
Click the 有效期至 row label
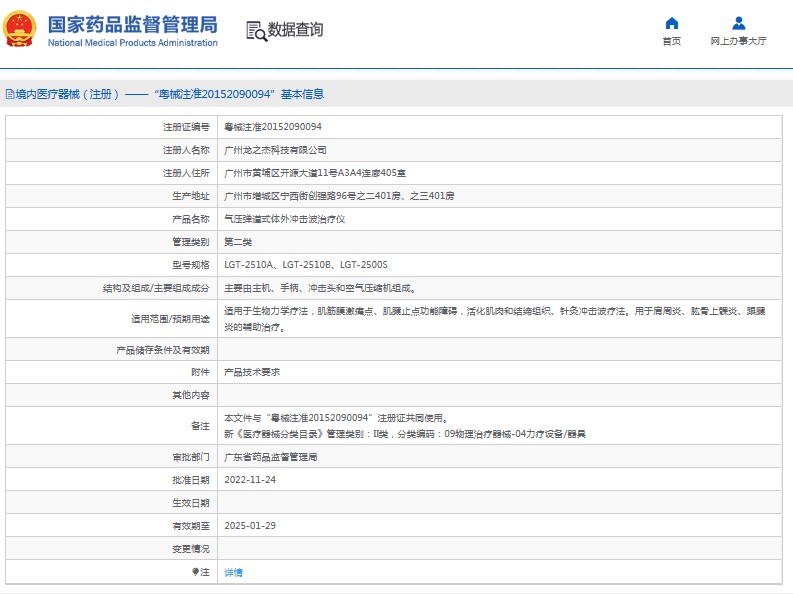click(190, 526)
